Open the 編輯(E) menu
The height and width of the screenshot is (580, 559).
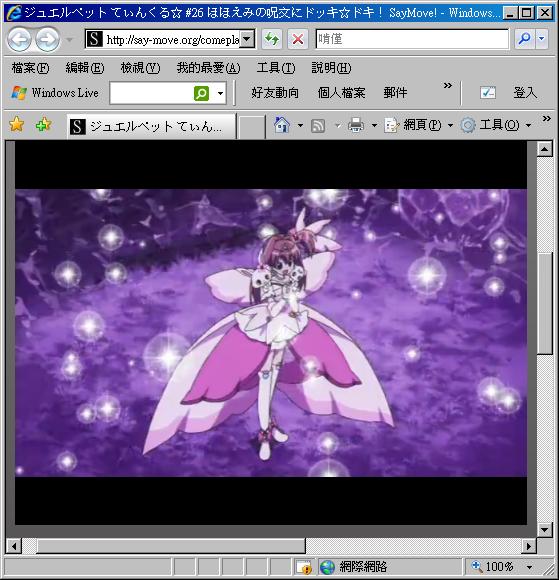[x=85, y=68]
